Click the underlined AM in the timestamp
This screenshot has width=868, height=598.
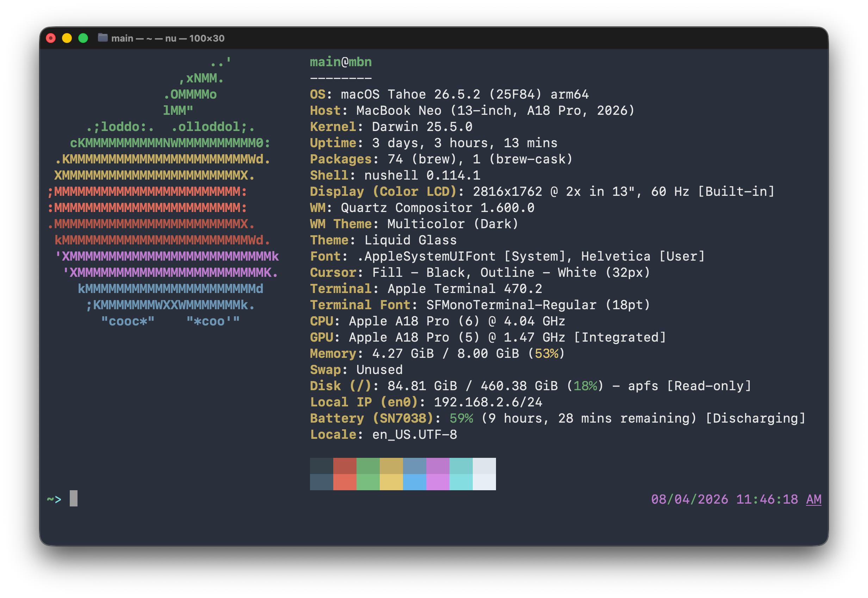[x=814, y=499]
